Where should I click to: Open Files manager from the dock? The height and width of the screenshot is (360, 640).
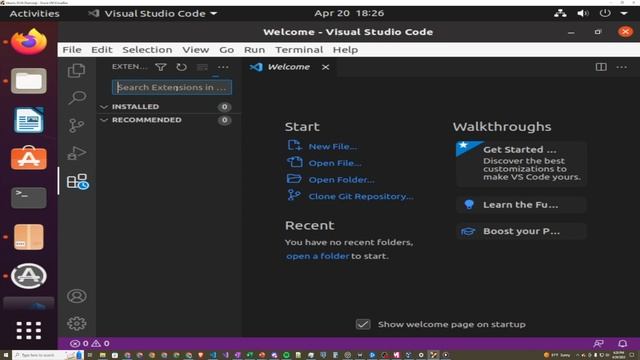(x=29, y=81)
